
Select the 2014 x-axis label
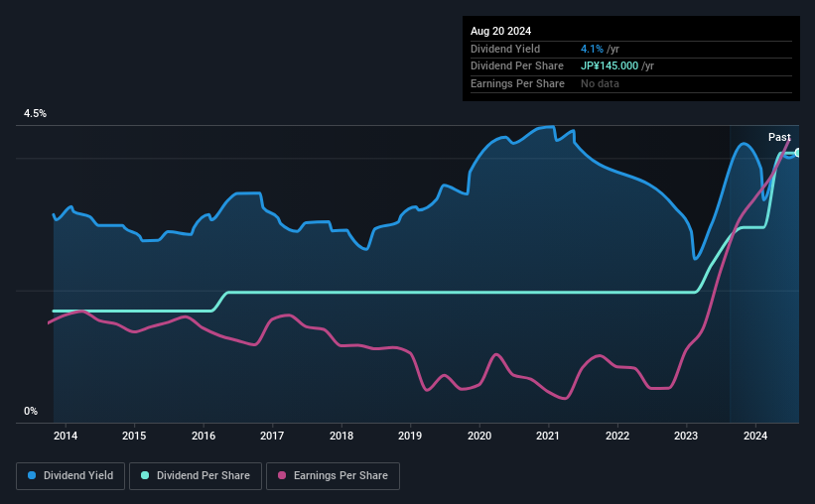pos(66,436)
